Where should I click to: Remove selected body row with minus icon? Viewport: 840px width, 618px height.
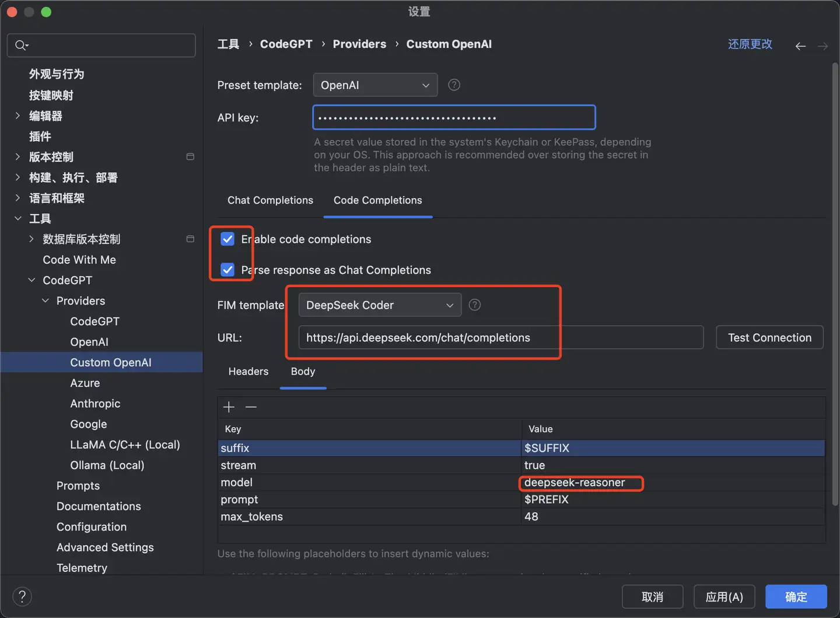tap(251, 407)
